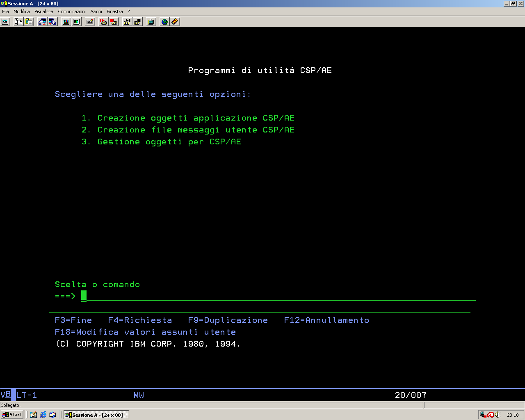This screenshot has width=525, height=420.
Task: Click the disconnected network tray icon
Action: 483,415
